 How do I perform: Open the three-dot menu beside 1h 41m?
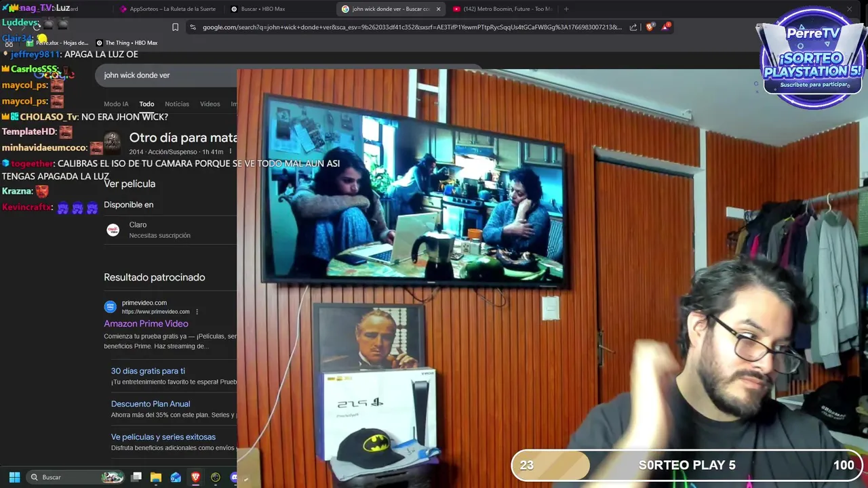231,152
